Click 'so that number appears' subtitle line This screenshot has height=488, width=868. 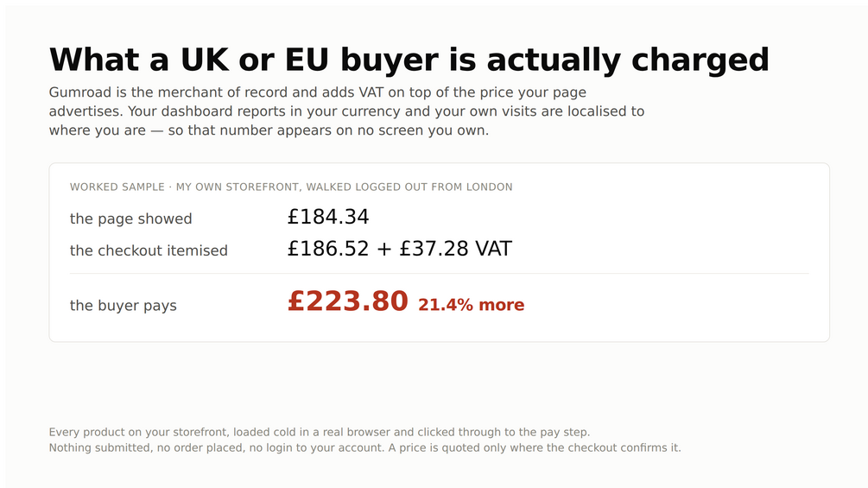269,130
